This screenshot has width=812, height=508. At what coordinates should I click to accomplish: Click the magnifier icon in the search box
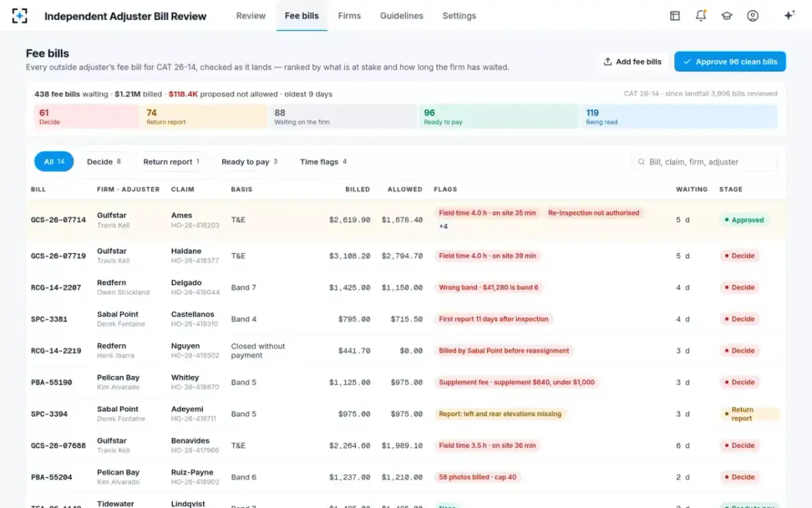(641, 162)
